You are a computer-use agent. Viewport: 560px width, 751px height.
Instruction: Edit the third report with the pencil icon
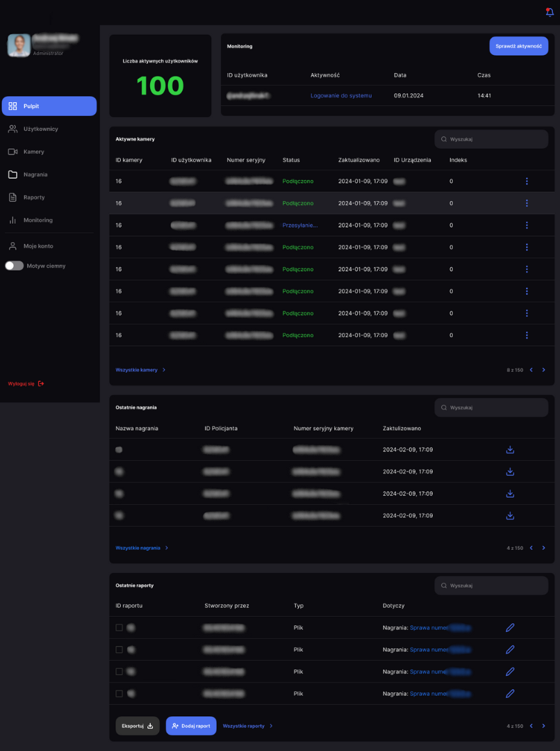[510, 672]
